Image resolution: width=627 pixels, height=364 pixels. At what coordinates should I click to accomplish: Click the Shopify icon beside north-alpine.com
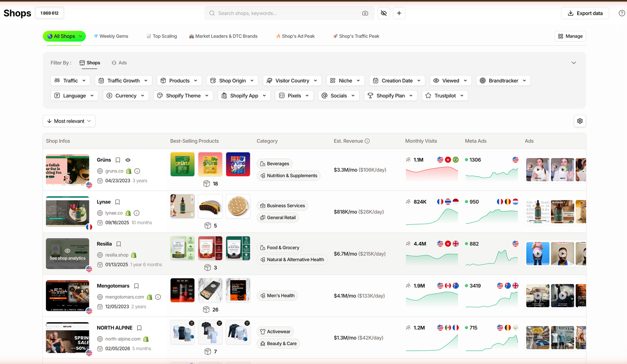click(146, 339)
